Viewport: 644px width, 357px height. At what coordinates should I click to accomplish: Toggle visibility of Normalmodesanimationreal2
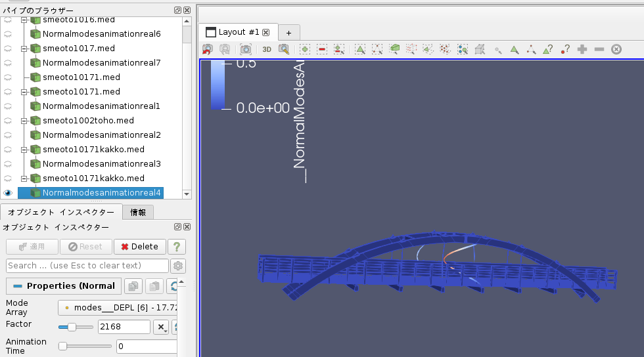8,135
